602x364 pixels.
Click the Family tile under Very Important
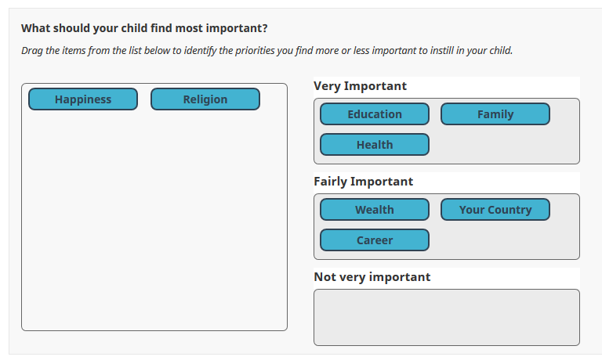[x=495, y=114]
